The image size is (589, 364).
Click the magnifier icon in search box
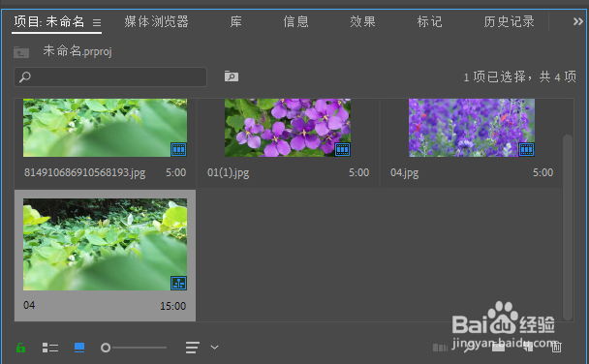(25, 76)
